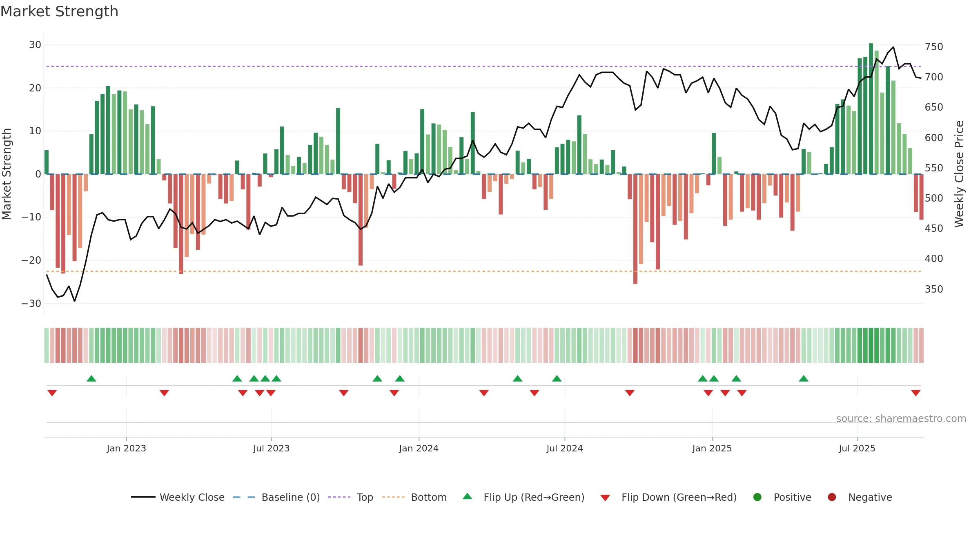Click the first green flip-up triangle before Jan 2023

[91, 378]
